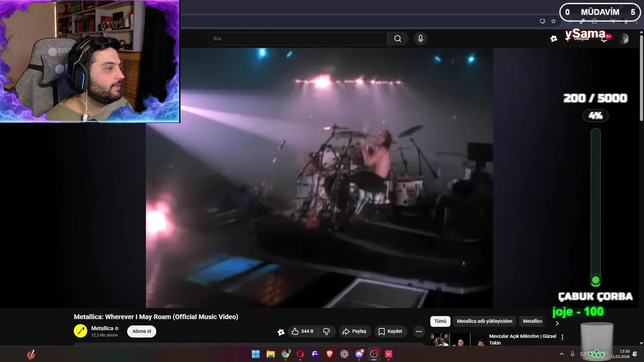Click the install app icon in address bar
This screenshot has width=644, height=362.
pyautogui.click(x=542, y=21)
